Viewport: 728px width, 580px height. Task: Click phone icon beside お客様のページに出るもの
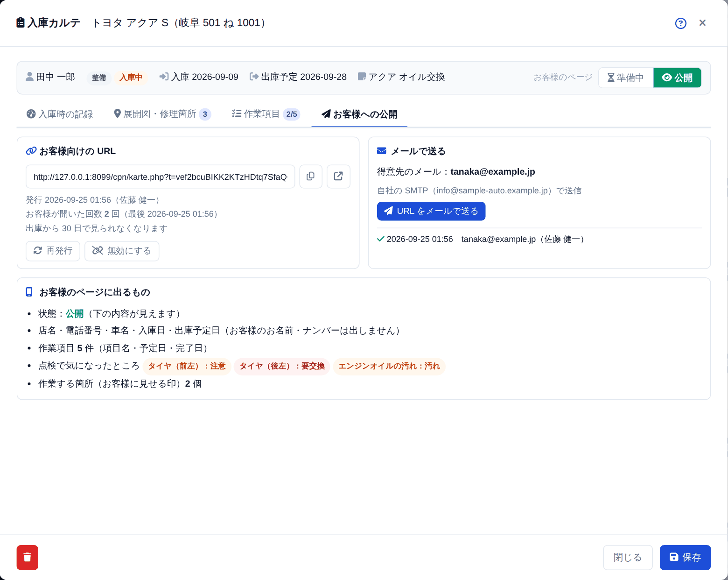point(29,292)
